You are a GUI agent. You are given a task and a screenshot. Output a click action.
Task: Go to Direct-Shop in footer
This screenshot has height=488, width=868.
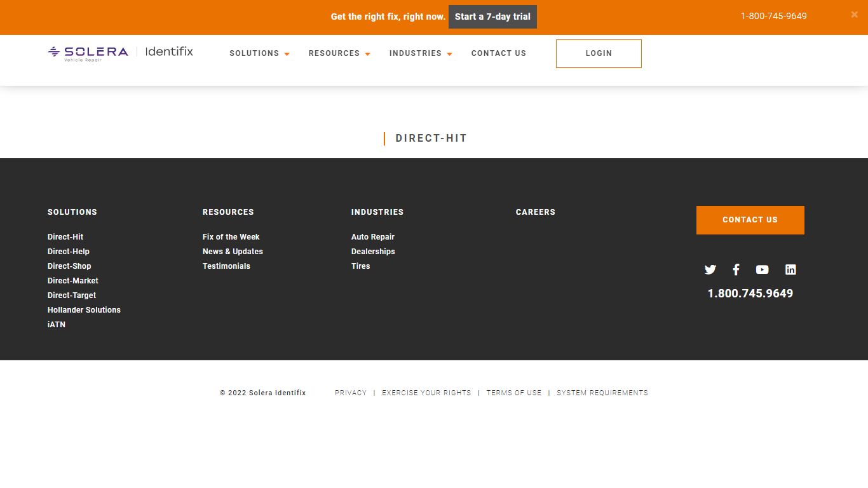click(x=69, y=266)
